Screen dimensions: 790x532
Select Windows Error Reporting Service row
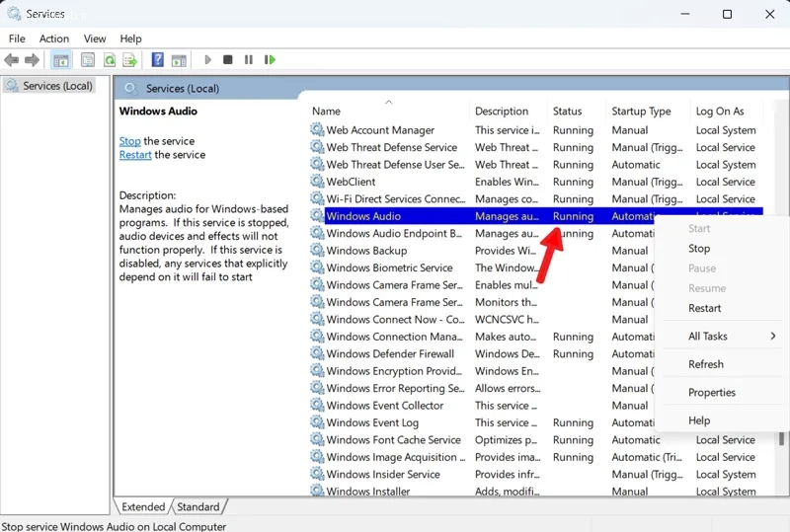(x=482, y=388)
